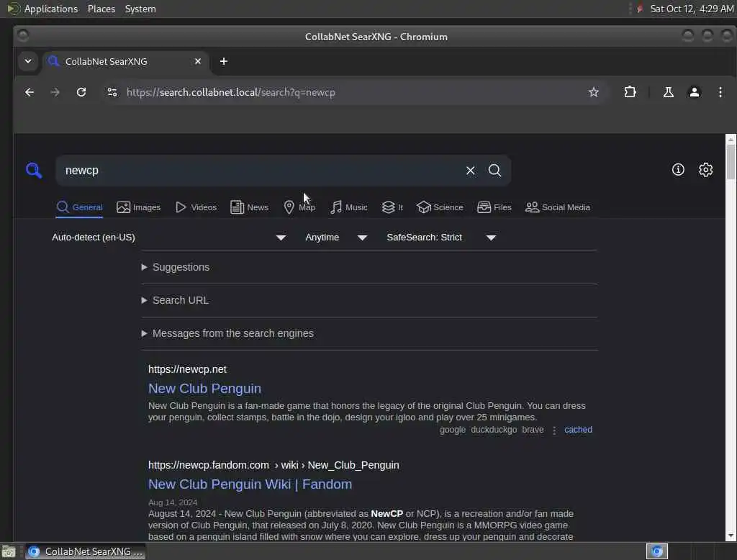Viewport: 737px width, 560px height.
Task: Click the show desktop icon in bottom panel
Action: pyautogui.click(x=8, y=551)
